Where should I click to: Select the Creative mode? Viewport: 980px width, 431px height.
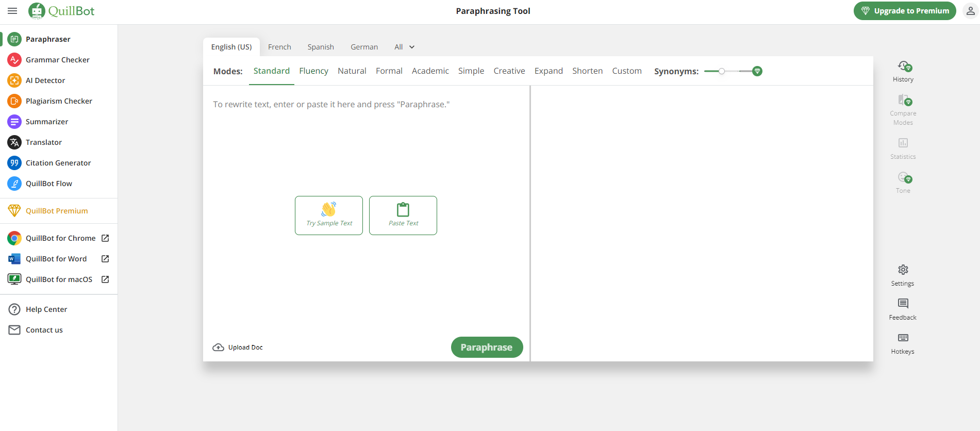pos(509,71)
